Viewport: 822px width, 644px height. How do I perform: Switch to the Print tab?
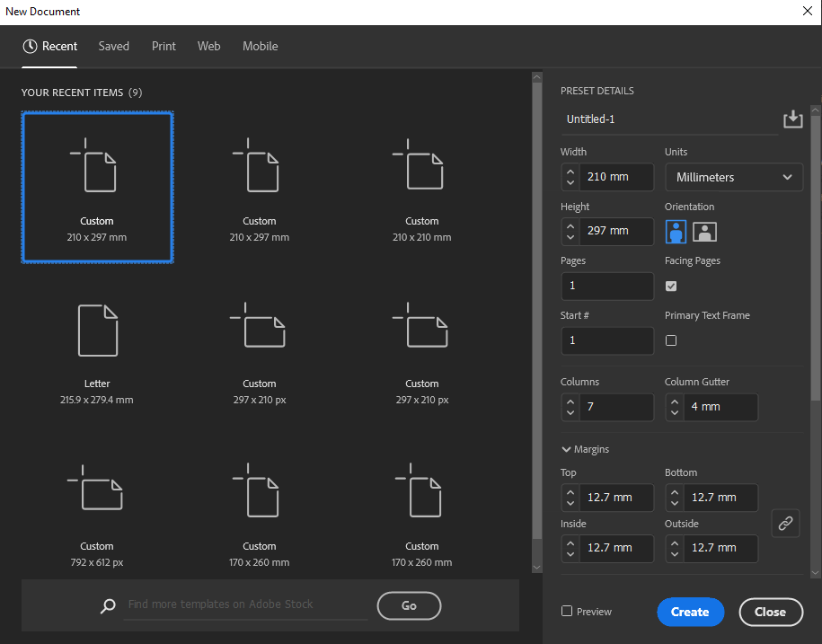[164, 46]
